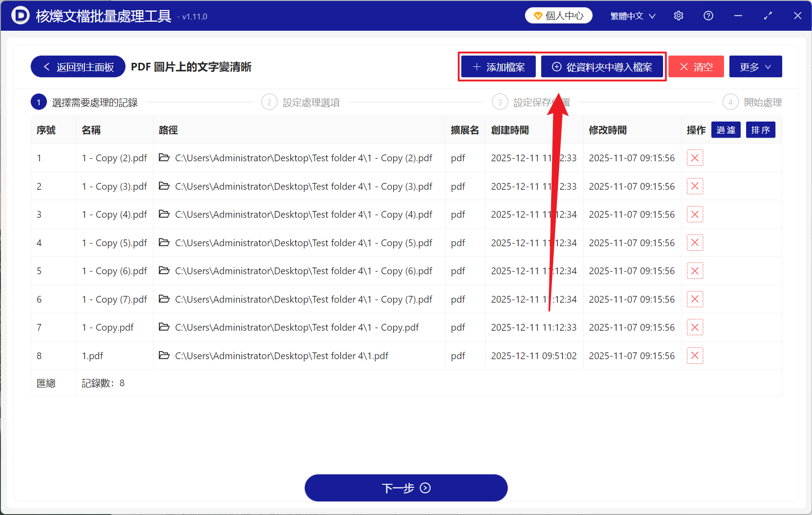The image size is (812, 515).
Task: Click the 添加檔案 button
Action: pyautogui.click(x=498, y=66)
